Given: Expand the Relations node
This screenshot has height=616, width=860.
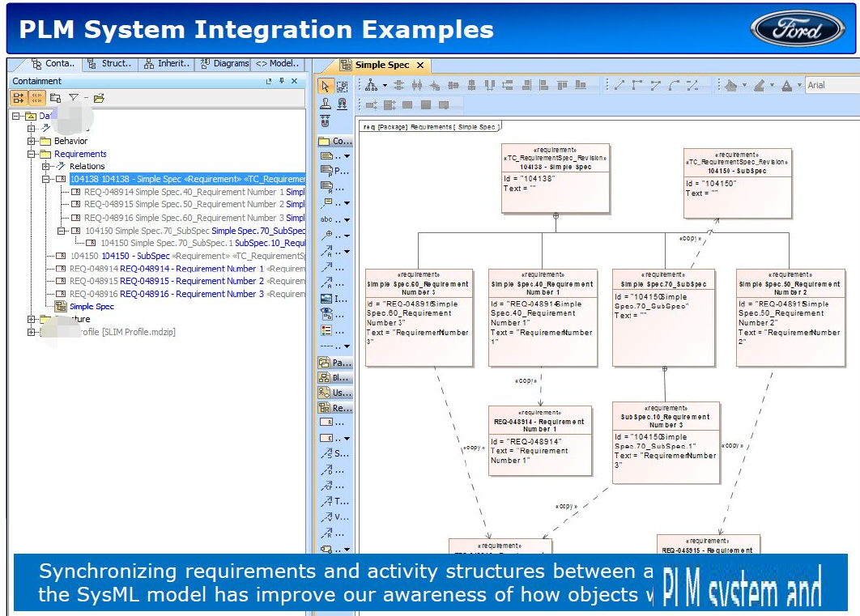Looking at the screenshot, I should (x=46, y=166).
